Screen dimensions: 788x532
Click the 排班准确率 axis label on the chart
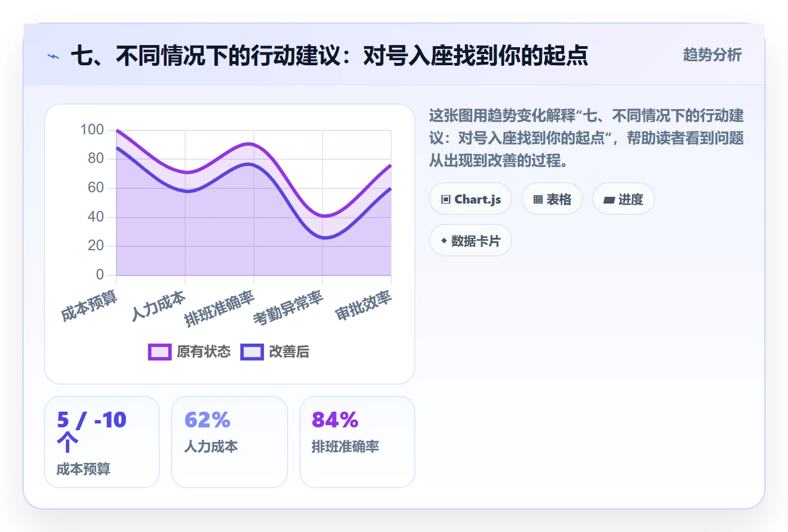[219, 309]
